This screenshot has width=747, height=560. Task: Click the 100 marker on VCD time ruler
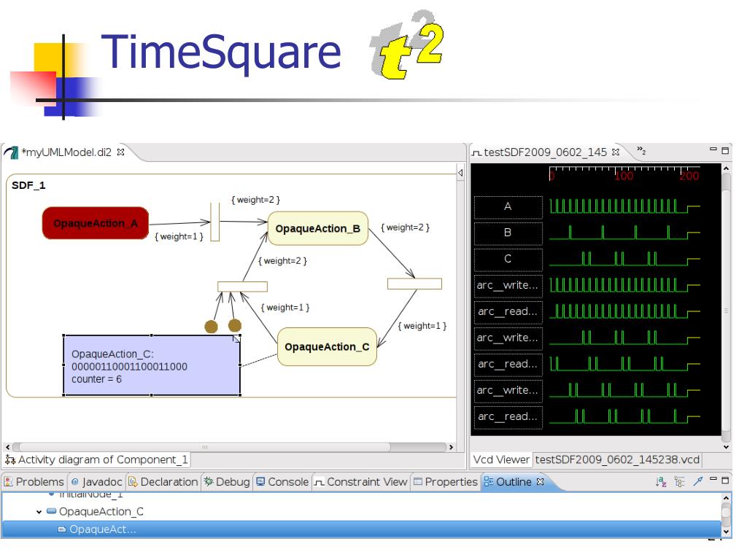pyautogui.click(x=624, y=176)
